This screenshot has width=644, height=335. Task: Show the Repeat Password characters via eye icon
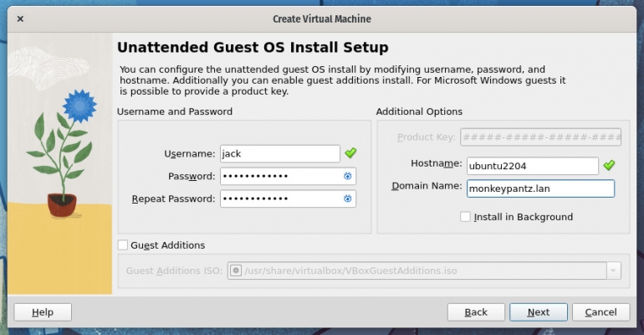tap(347, 199)
